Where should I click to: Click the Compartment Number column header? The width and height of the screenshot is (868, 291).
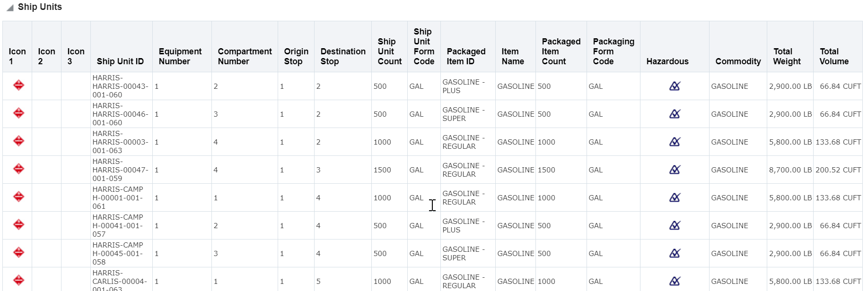(245, 57)
